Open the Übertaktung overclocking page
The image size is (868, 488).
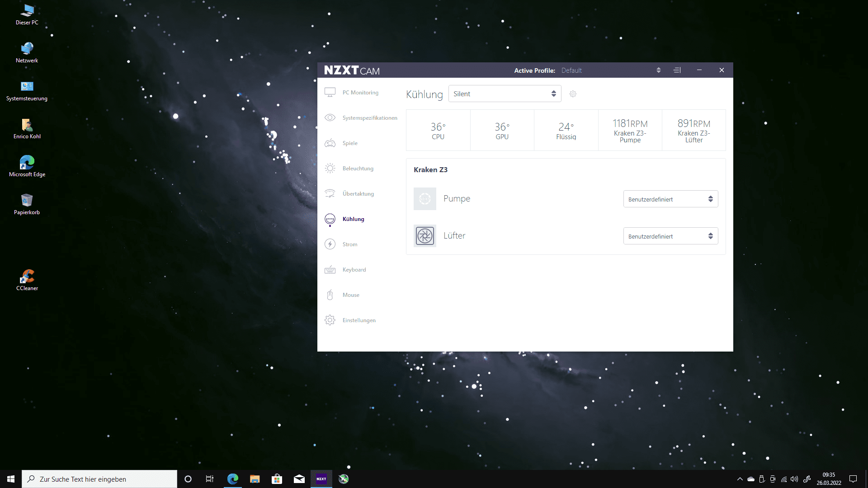coord(358,194)
